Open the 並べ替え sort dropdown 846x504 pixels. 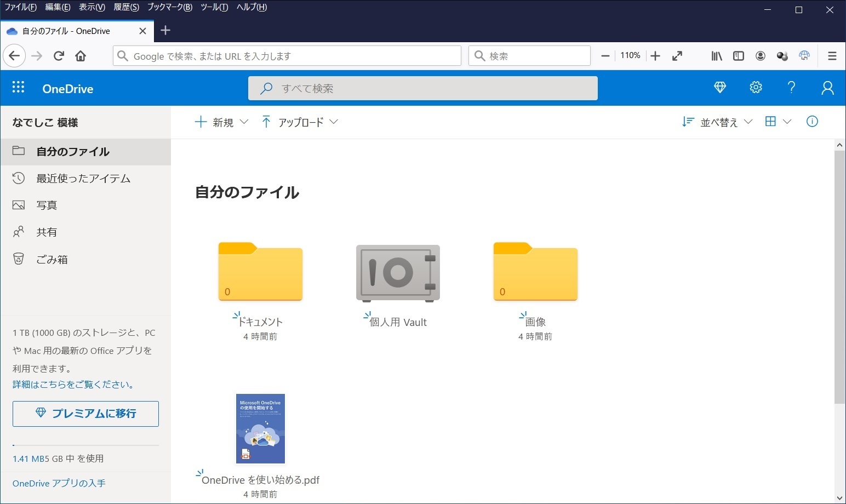[717, 122]
